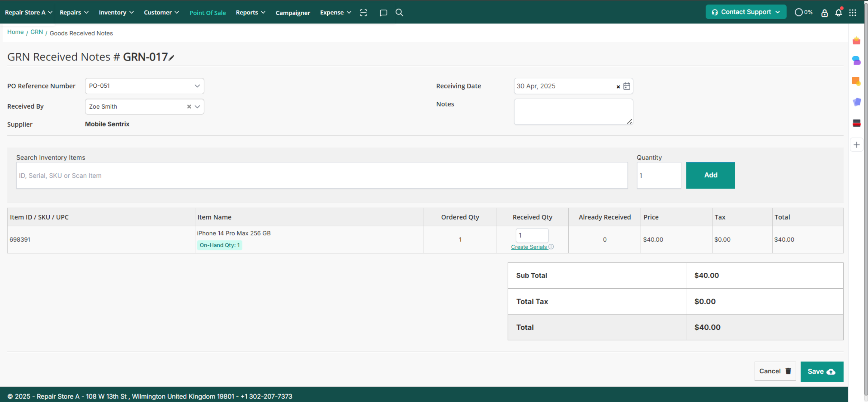Go to Point Of Sale
This screenshot has width=868, height=402.
[208, 13]
